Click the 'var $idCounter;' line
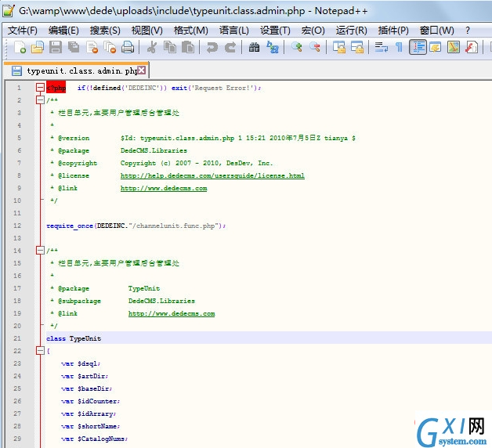This screenshot has width=492, height=448. tap(90, 401)
